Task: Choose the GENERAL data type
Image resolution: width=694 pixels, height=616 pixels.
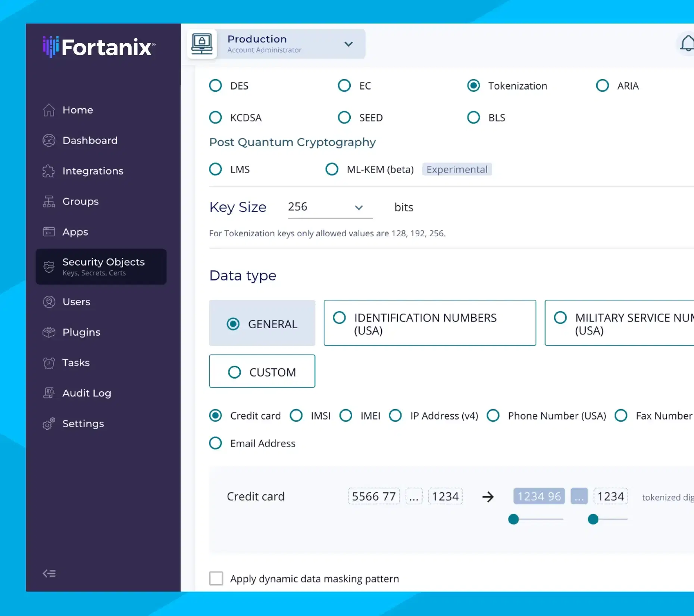Action: [262, 323]
